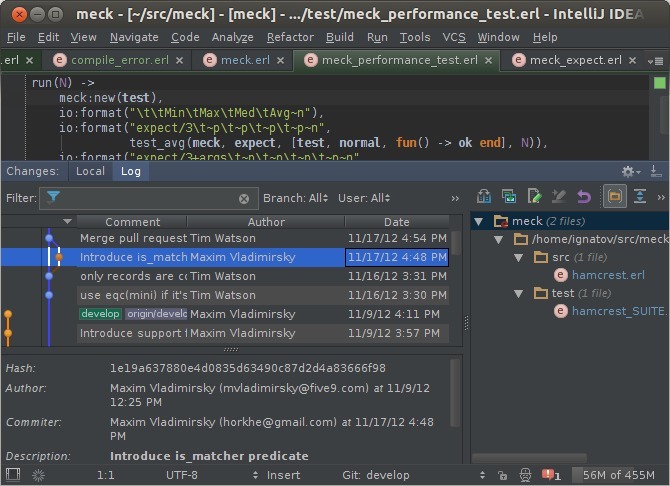Close the meck.erl tab
This screenshot has width=670, height=486.
280,61
